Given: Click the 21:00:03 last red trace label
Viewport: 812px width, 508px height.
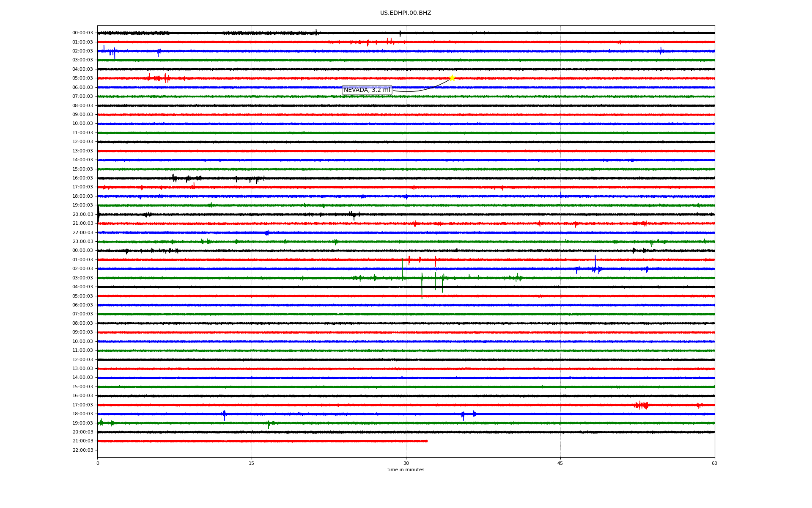Looking at the screenshot, I should pyautogui.click(x=82, y=441).
